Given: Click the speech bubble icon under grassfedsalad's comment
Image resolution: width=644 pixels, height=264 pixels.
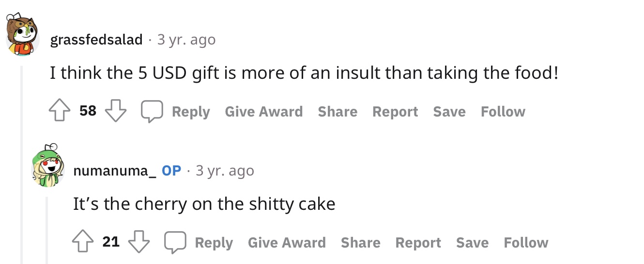Looking at the screenshot, I should tap(152, 112).
